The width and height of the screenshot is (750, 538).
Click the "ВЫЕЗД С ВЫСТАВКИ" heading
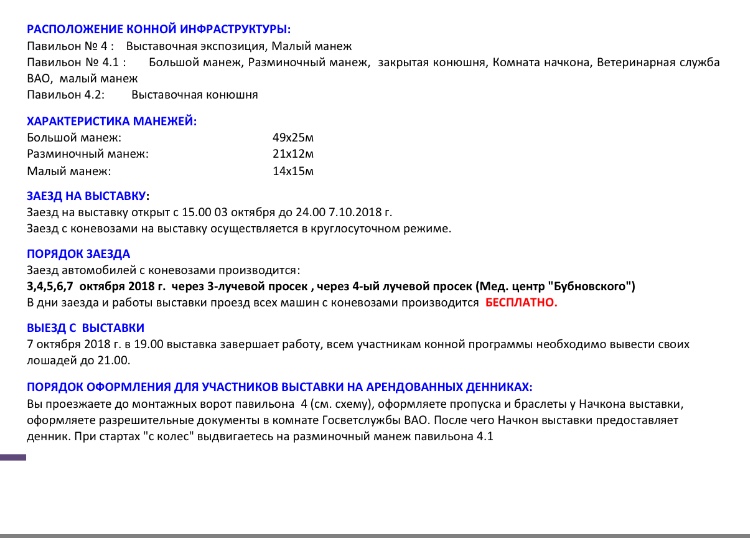pyautogui.click(x=85, y=327)
